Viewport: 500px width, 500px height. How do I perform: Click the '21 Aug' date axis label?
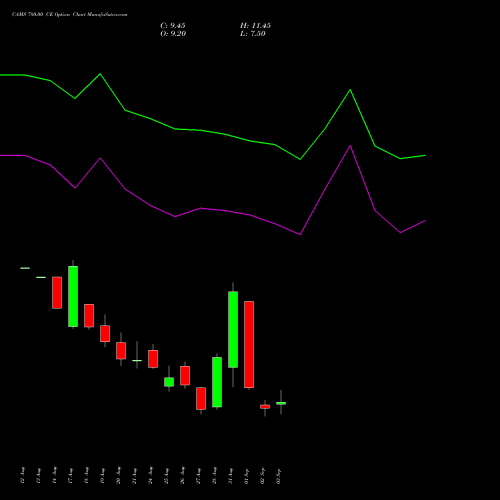(x=135, y=476)
